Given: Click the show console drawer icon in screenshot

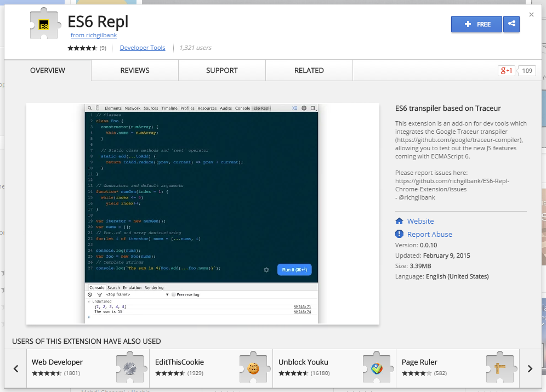Looking at the screenshot, I should pos(294,108).
